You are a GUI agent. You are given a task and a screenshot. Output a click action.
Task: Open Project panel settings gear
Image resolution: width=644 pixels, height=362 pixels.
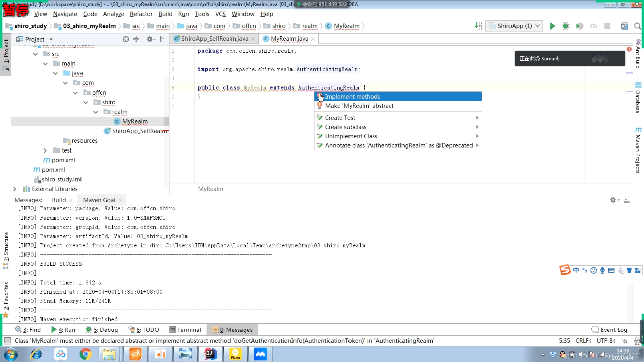coord(150,39)
